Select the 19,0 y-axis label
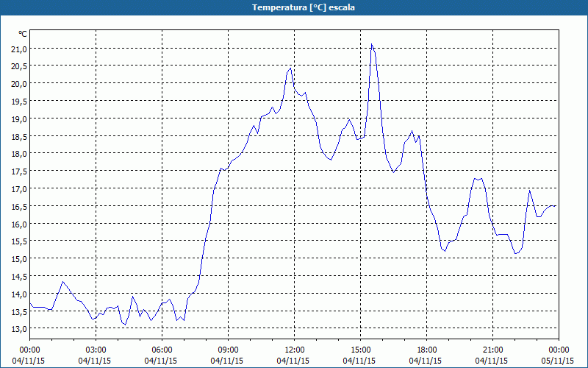 20,118
